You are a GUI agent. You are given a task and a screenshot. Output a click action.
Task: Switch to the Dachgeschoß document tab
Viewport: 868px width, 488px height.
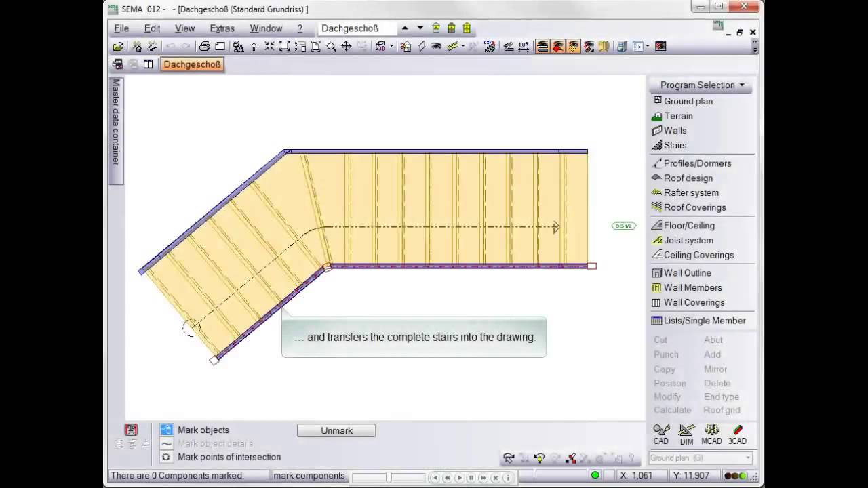pyautogui.click(x=192, y=64)
